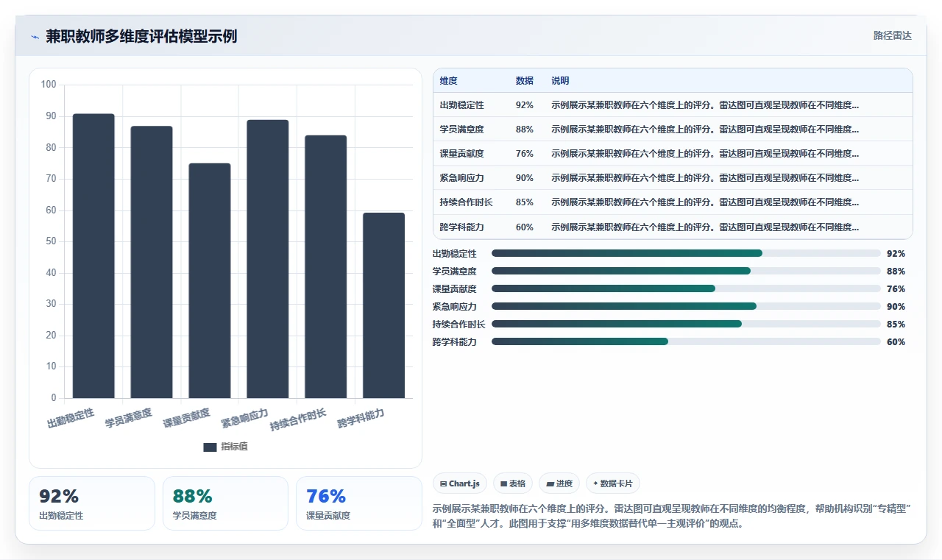Select the 进度 tag chip
The width and height of the screenshot is (942, 560).
coord(559,483)
